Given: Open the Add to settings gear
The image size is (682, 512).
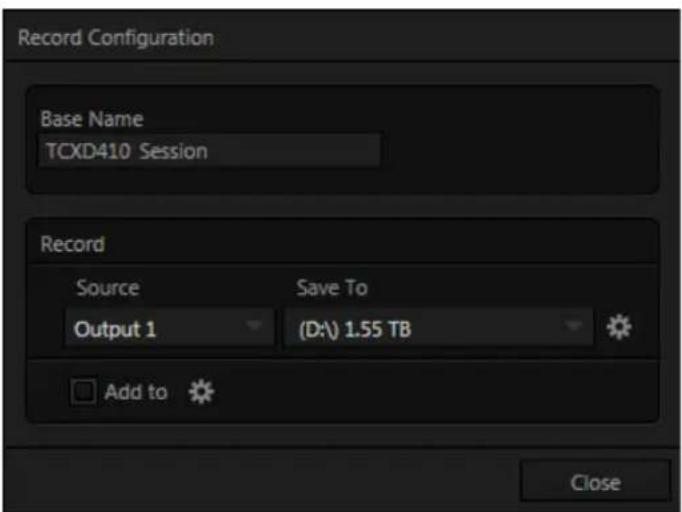Looking at the screenshot, I should pos(201,392).
